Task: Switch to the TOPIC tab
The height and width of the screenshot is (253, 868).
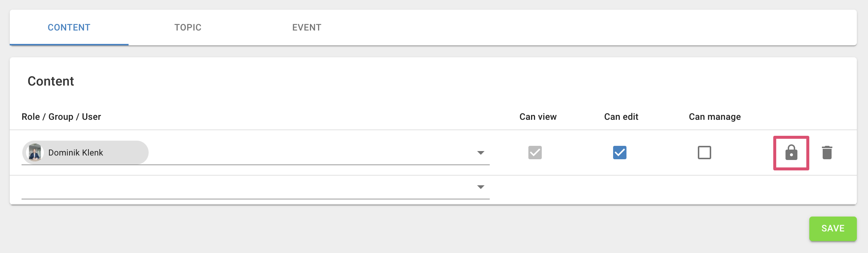Action: click(188, 28)
